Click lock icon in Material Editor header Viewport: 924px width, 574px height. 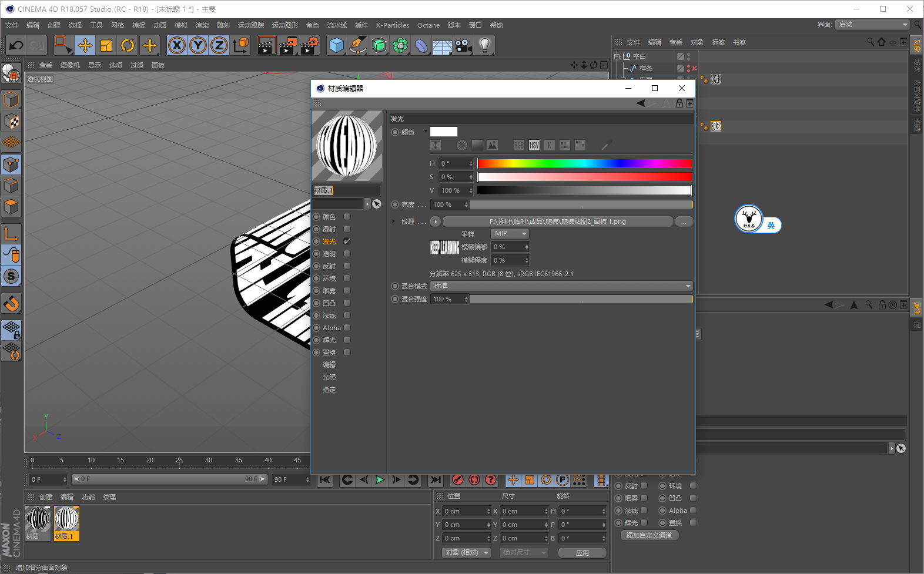(679, 103)
